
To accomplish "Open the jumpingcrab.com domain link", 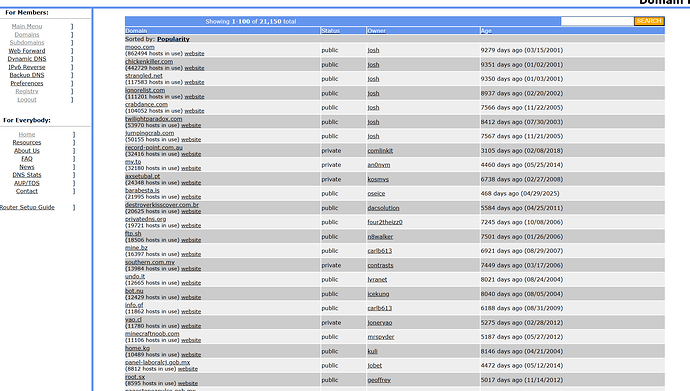I will (150, 133).
